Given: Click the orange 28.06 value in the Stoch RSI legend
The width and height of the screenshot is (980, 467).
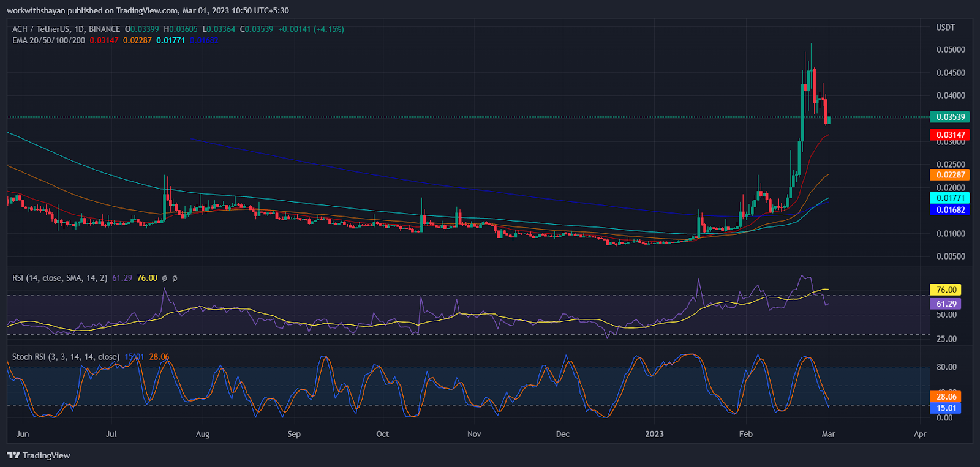Looking at the screenshot, I should (159, 357).
